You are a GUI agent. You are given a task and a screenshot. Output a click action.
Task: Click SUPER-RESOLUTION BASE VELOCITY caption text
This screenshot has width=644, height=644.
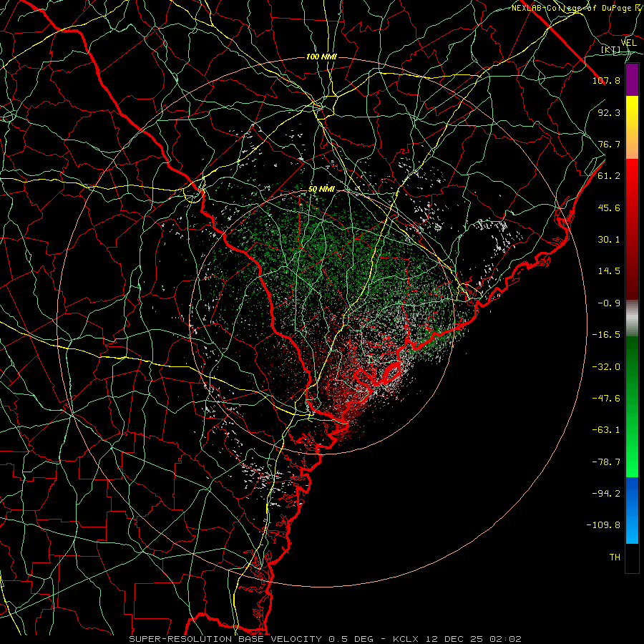[225, 639]
